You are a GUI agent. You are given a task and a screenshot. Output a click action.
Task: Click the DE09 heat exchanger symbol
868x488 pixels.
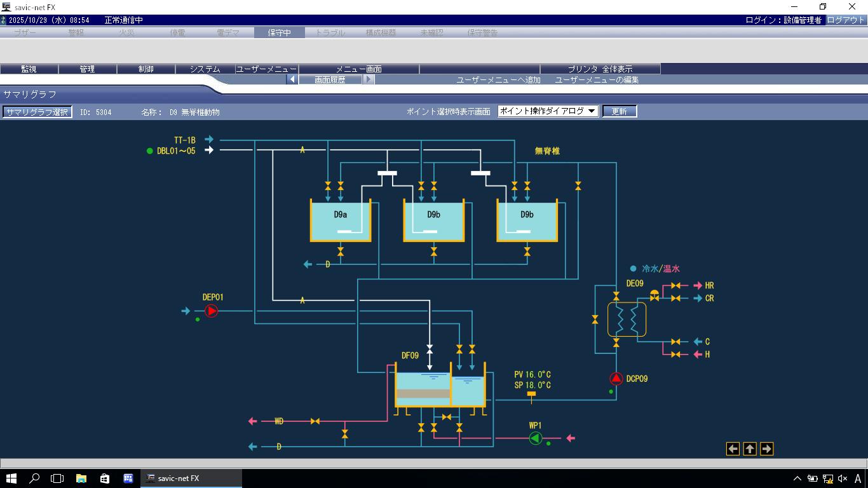coord(627,319)
